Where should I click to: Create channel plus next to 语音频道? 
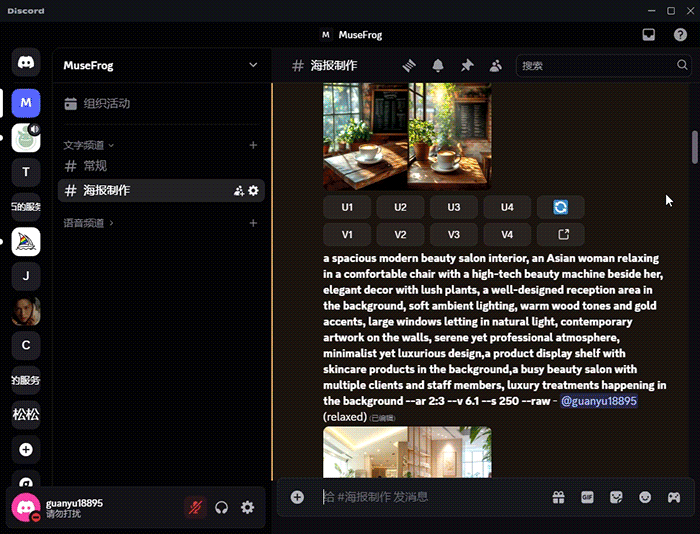(x=253, y=223)
